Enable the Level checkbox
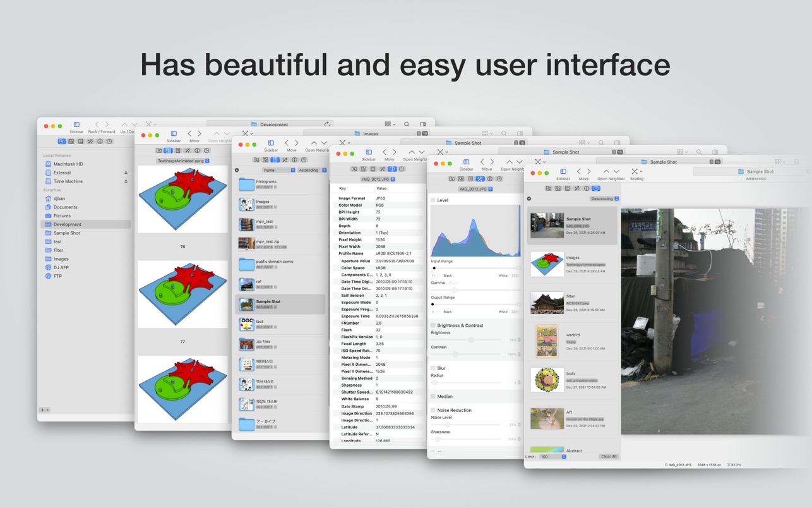The image size is (812, 508). 433,200
